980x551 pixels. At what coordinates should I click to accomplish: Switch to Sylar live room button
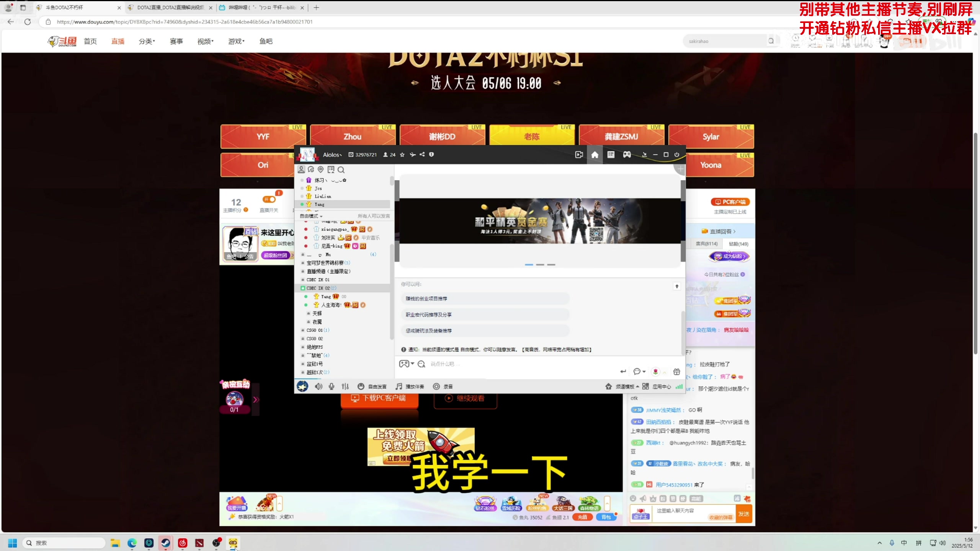tap(711, 137)
